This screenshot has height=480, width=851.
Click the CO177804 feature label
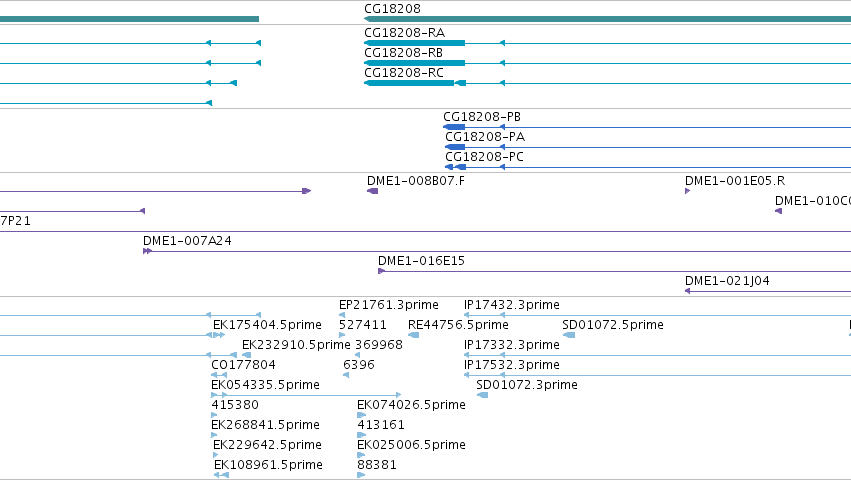pos(243,365)
